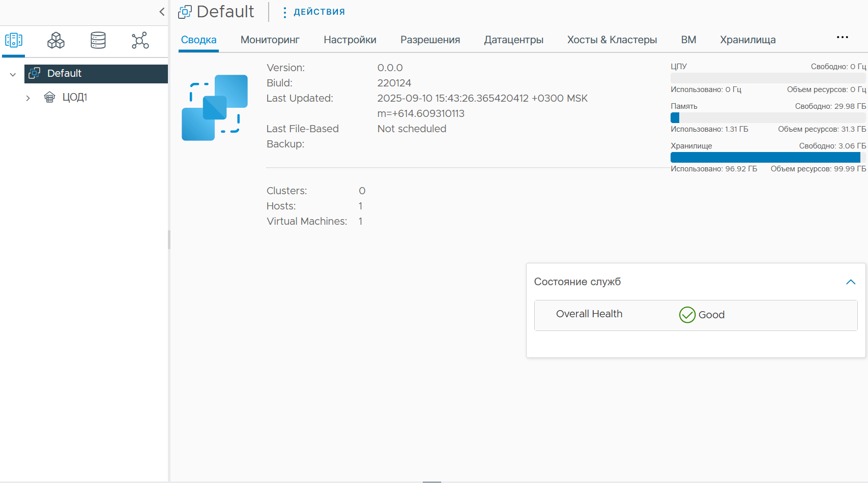Collapse the Default tree node
The height and width of the screenshot is (483, 868).
[13, 74]
